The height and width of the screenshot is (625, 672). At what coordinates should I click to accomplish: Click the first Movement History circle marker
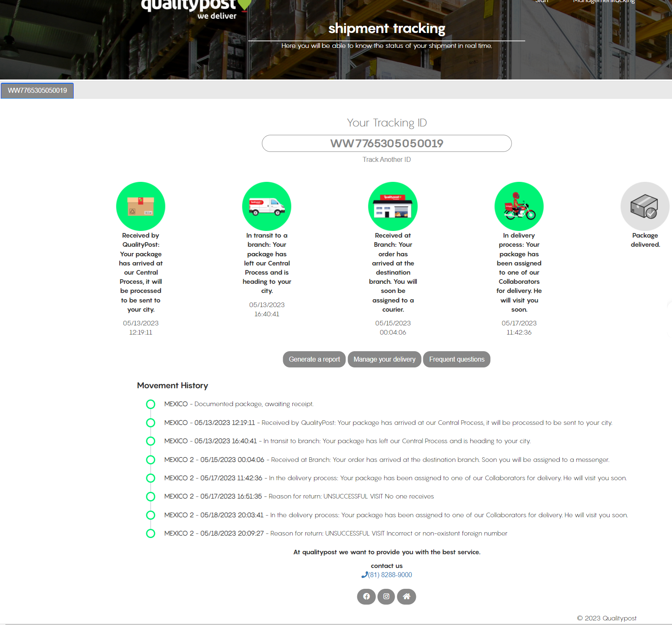(151, 404)
